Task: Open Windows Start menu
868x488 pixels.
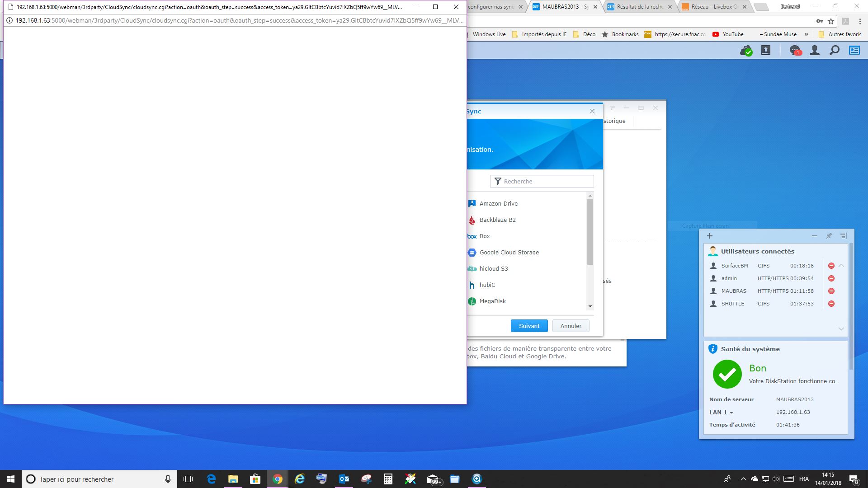Action: [11, 479]
